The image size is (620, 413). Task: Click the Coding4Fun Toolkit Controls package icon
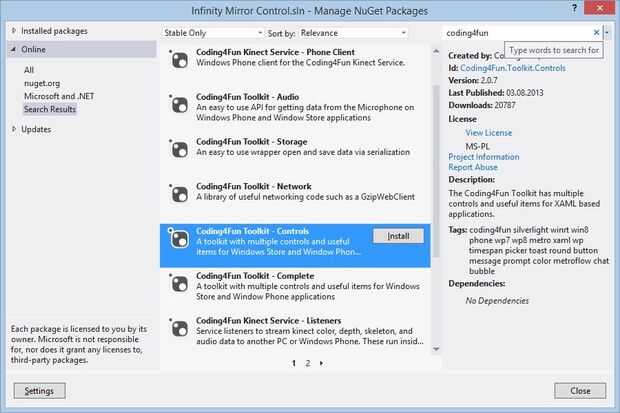tap(180, 239)
